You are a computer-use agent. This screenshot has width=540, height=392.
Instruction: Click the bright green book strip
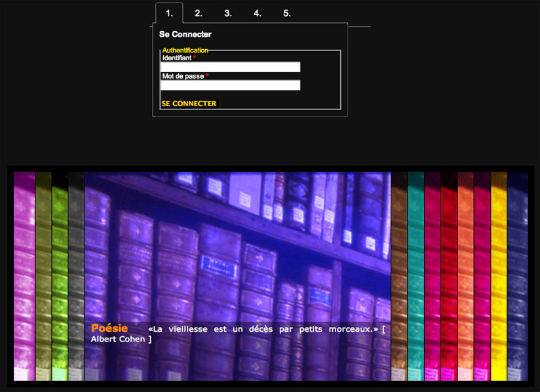coord(60,275)
